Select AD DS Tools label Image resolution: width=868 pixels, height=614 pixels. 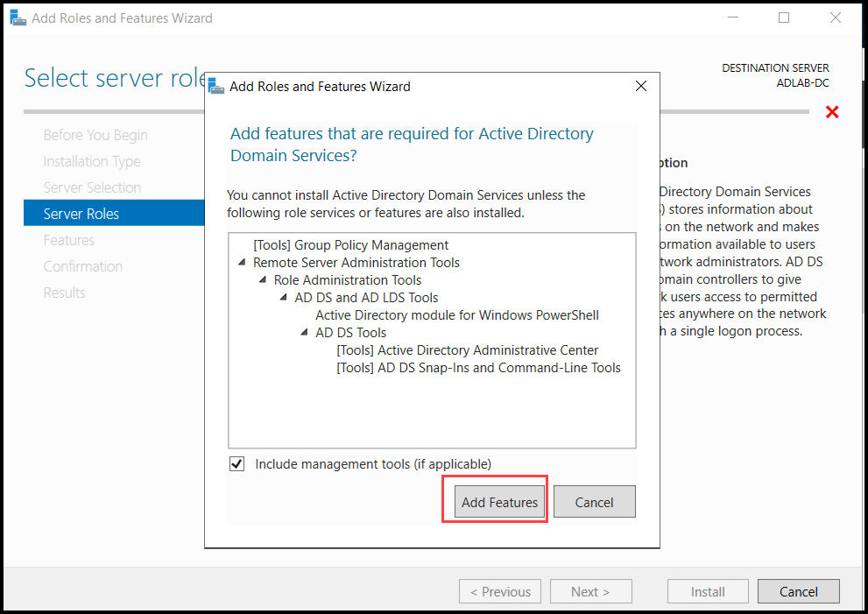coord(350,333)
